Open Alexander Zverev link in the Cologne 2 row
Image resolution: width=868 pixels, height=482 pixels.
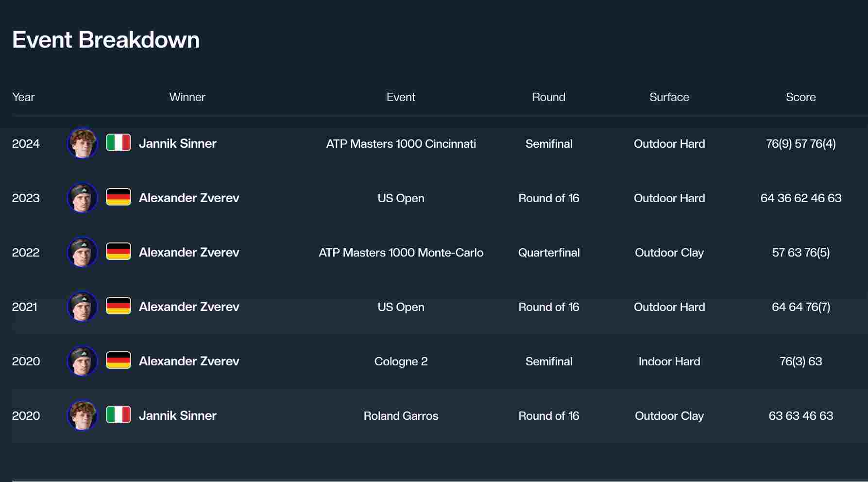coord(189,361)
